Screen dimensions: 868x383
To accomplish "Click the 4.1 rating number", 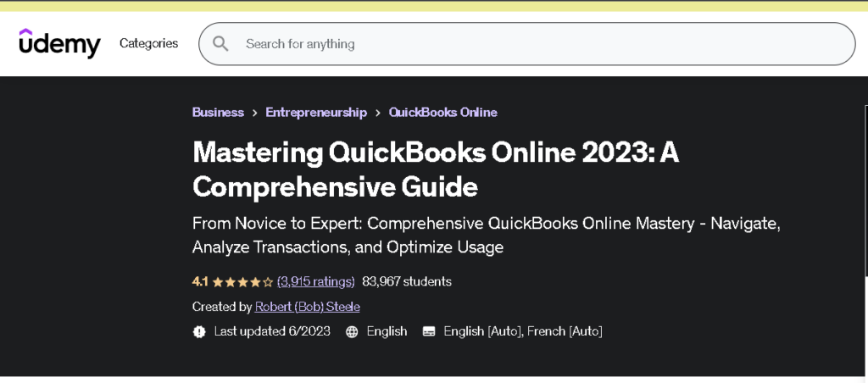I will (200, 281).
